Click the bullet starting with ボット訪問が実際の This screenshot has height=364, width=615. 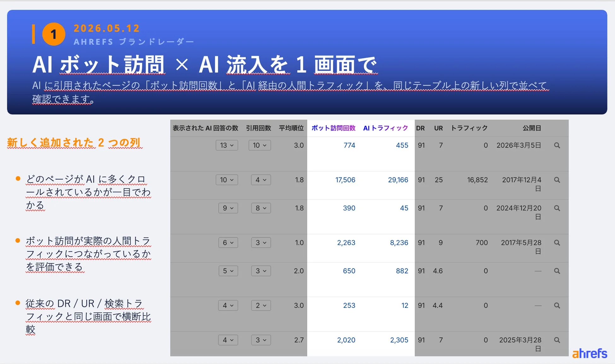click(88, 254)
